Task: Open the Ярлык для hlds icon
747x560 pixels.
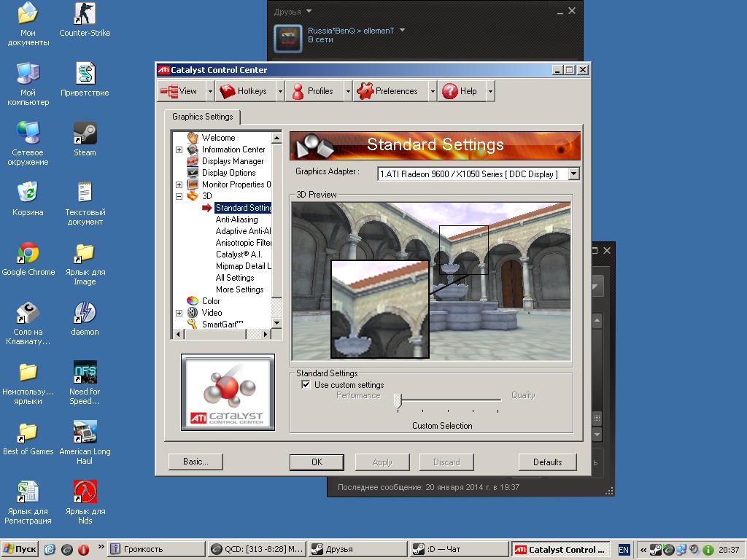Action: 85,502
